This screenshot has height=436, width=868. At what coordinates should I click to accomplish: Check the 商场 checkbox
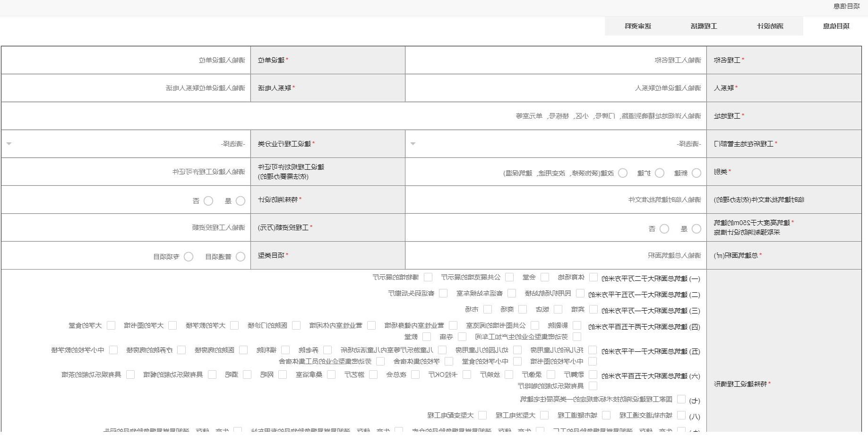click(522, 309)
